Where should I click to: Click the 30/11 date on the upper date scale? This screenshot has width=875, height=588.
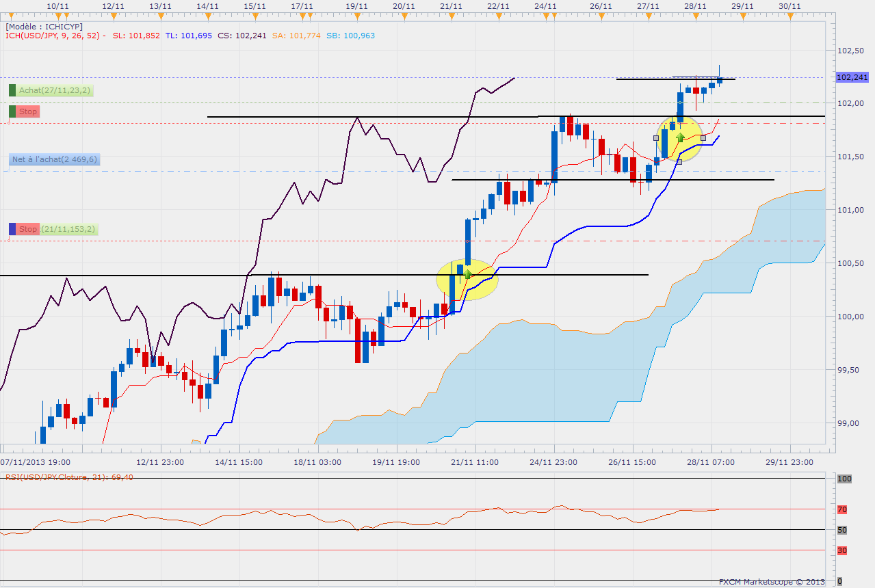click(790, 5)
